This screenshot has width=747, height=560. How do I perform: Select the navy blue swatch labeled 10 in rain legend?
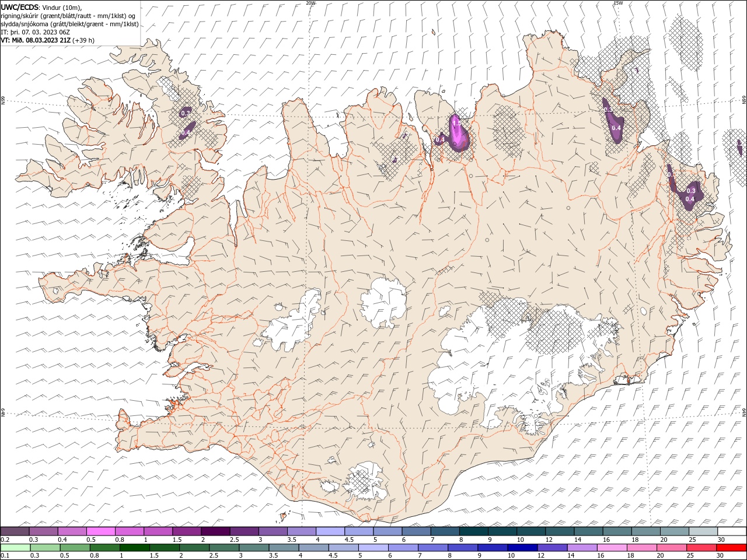(522, 548)
